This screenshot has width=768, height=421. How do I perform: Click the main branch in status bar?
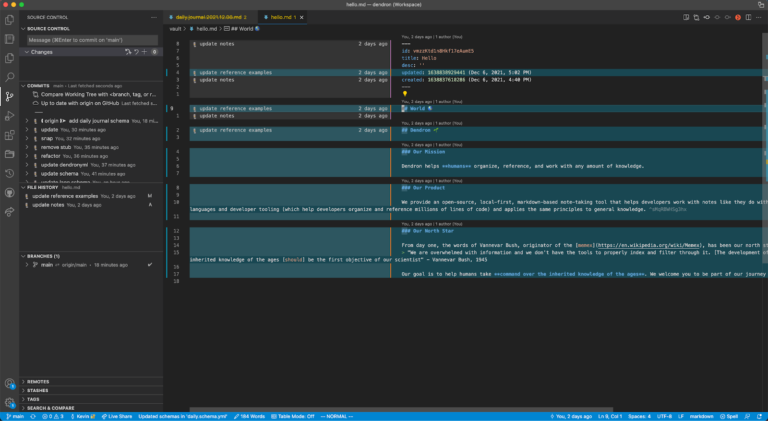click(14, 415)
